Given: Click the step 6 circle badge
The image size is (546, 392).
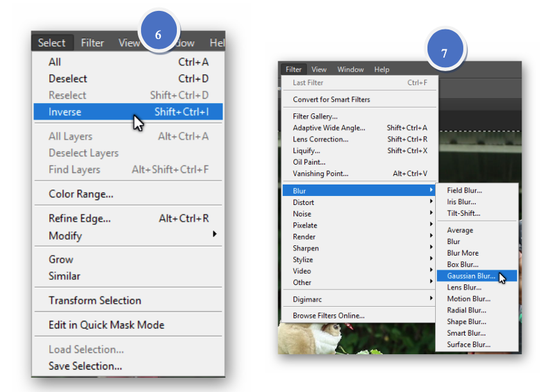Looking at the screenshot, I should [158, 35].
